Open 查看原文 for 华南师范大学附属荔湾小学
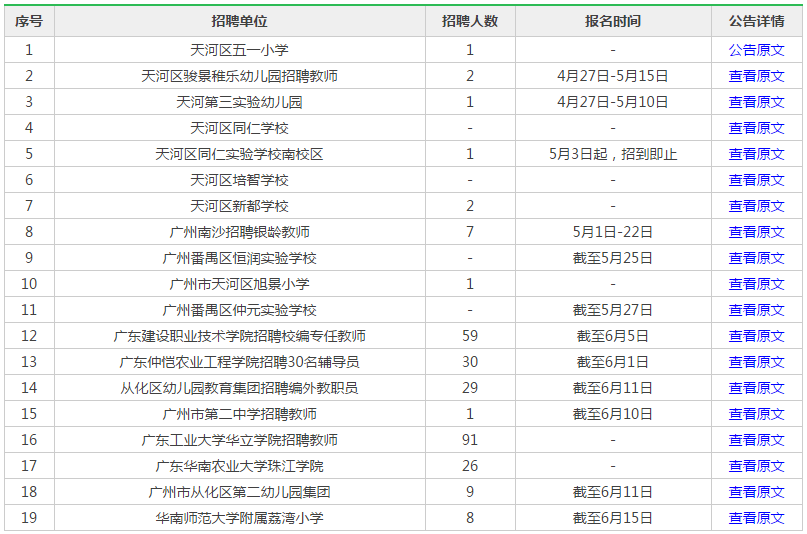This screenshot has height=534, width=807. 756,518
